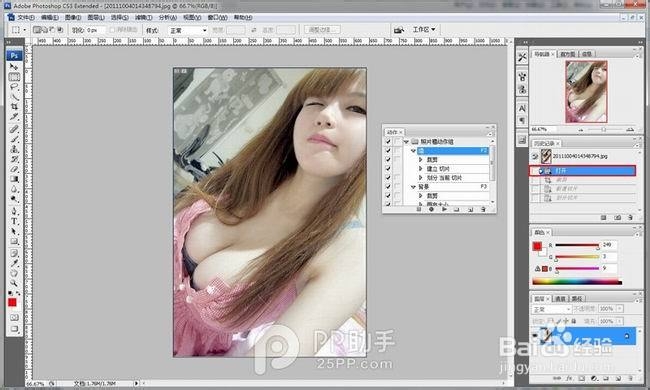Collapse the action set folder in Actions panel
650x390 pixels.
point(407,142)
